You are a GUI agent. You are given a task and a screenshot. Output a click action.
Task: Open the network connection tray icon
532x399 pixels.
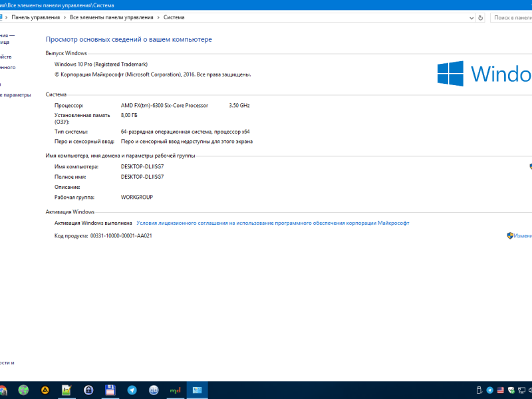521,390
